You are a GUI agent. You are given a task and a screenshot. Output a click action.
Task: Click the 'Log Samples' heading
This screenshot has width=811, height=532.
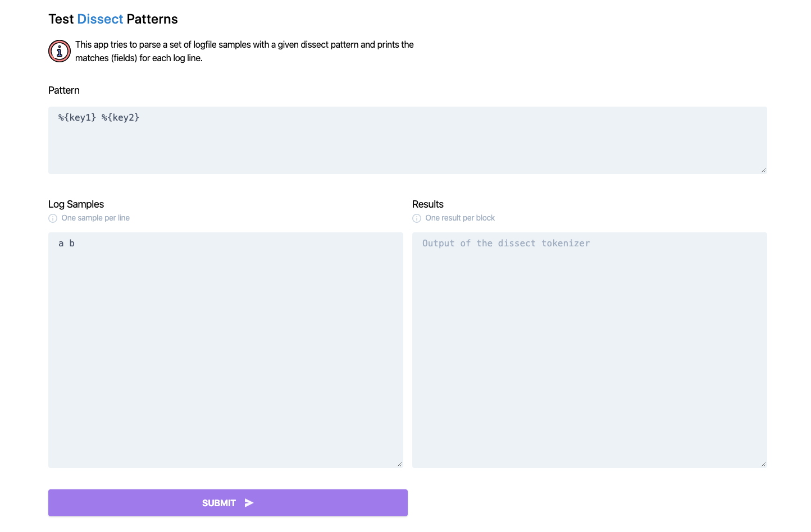[76, 204]
